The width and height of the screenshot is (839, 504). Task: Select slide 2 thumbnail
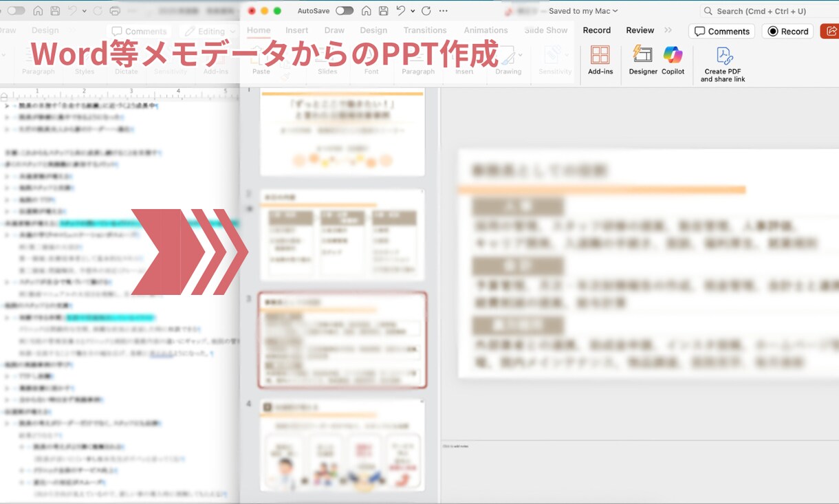(342, 234)
